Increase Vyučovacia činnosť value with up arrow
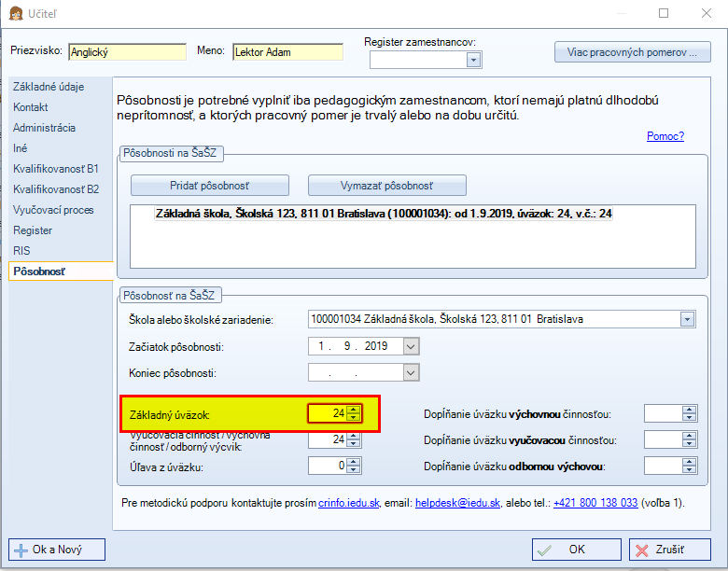Viewport: 728px width, 571px height. (x=354, y=436)
